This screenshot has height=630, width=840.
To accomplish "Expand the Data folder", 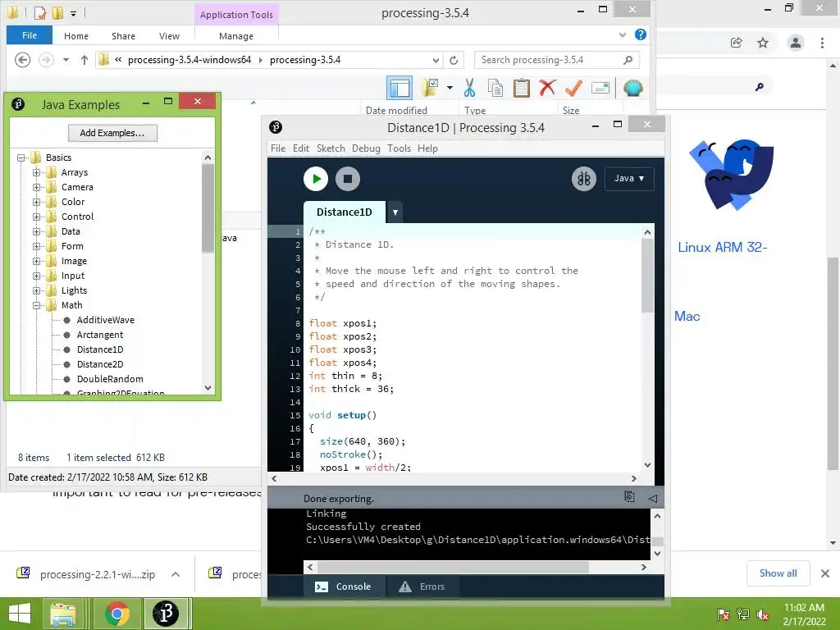I will [36, 231].
